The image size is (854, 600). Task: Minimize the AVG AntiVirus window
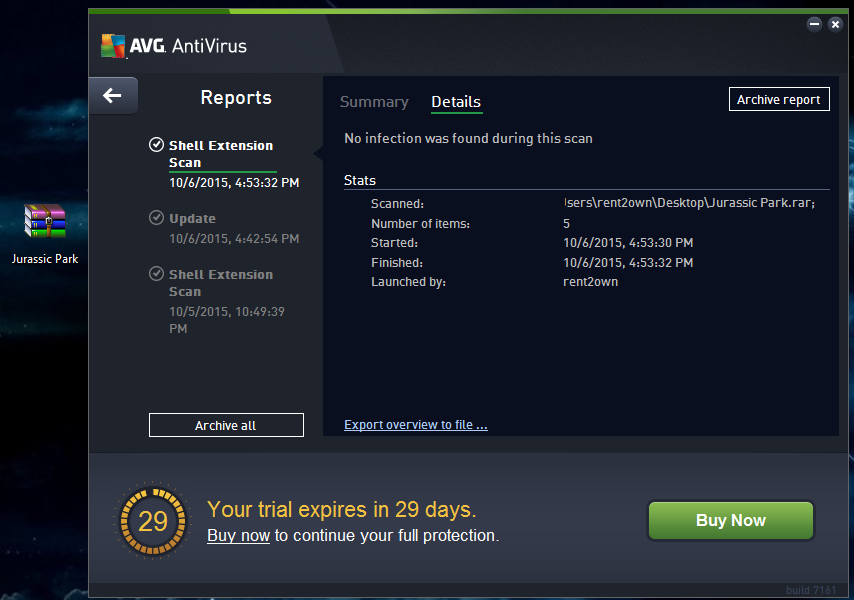pyautogui.click(x=814, y=24)
